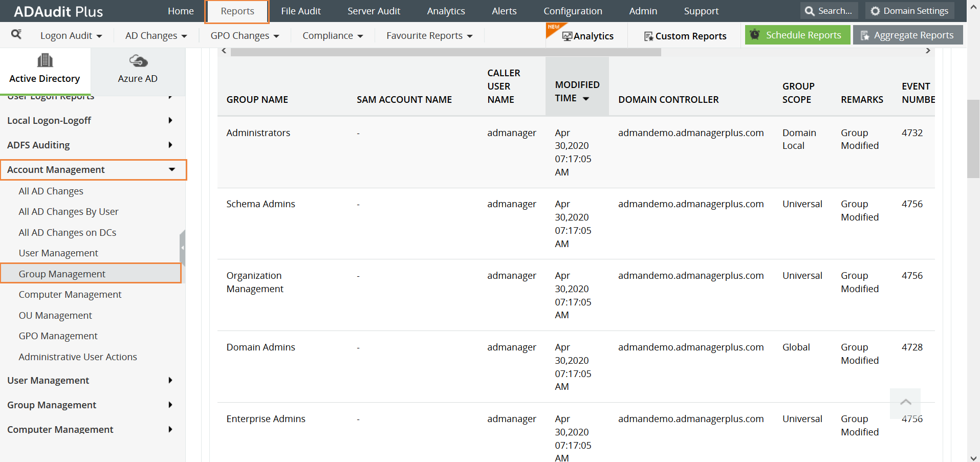Screen dimensions: 980x462
Task: Click the Organization Management group name cell
Action: (x=255, y=282)
